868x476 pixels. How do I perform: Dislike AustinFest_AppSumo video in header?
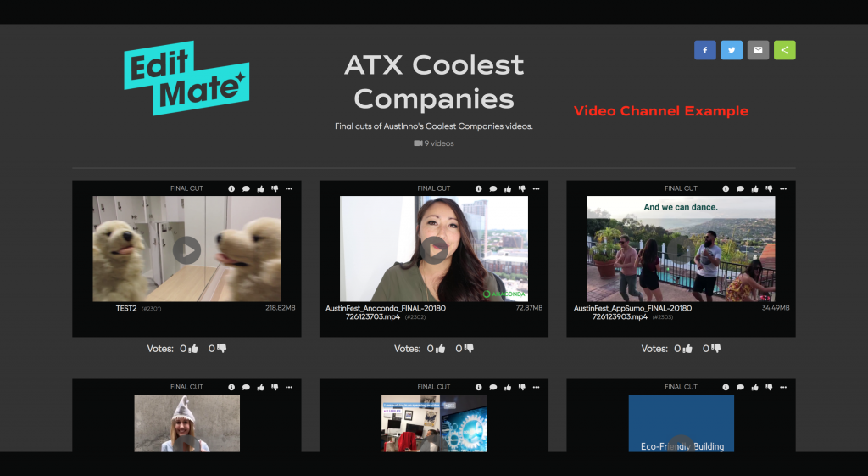769,188
